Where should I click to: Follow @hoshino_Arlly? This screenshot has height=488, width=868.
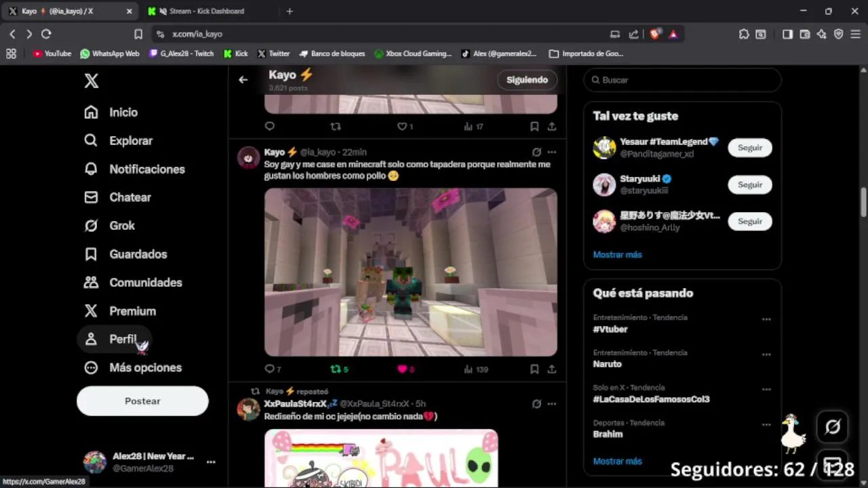click(x=750, y=222)
